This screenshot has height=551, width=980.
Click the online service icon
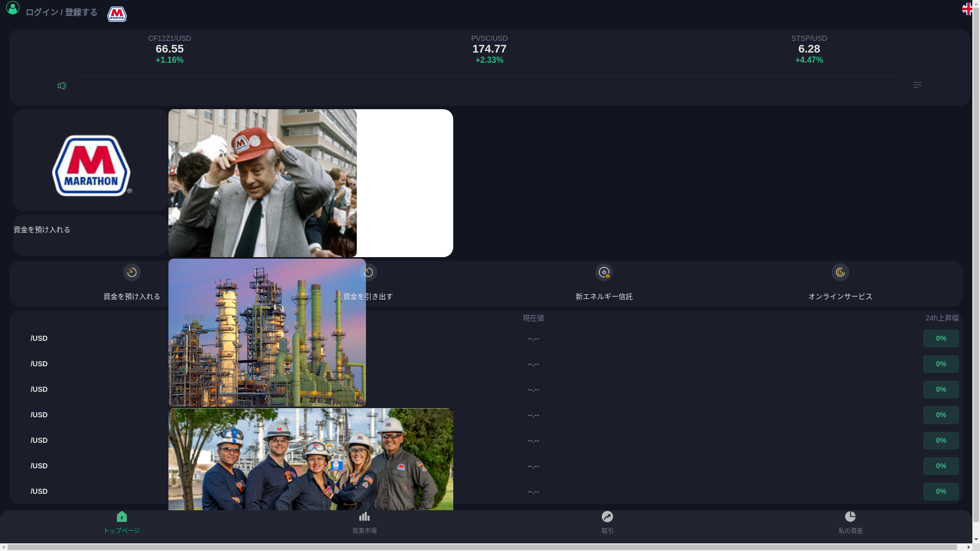coord(840,272)
